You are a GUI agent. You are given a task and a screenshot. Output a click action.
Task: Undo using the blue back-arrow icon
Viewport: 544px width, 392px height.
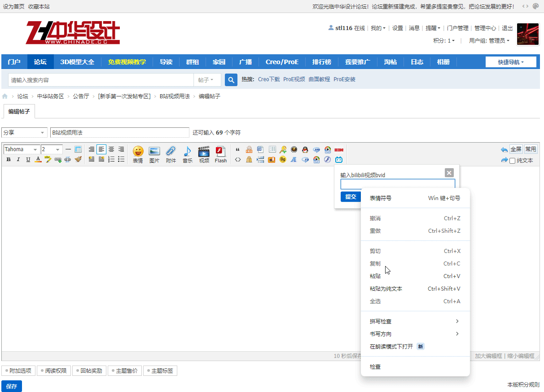[504, 149]
